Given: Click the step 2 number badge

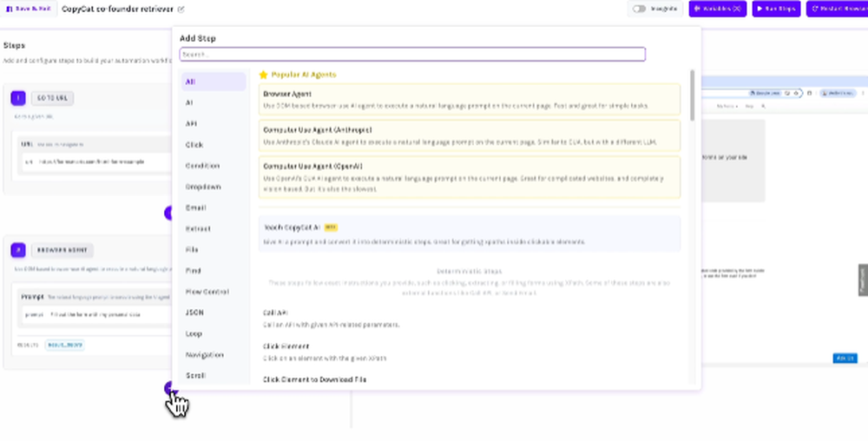Looking at the screenshot, I should (x=17, y=250).
